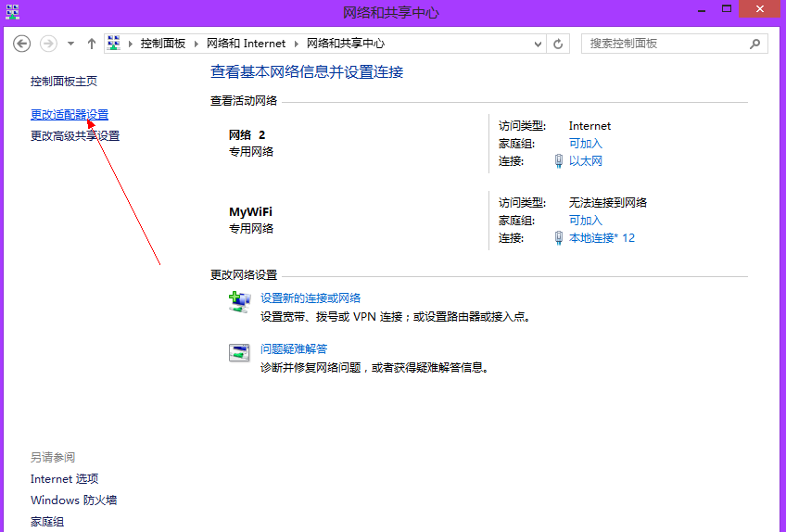Expand the chevron after 网络和 Internet breadcrumb
Image resolution: width=786 pixels, height=532 pixels.
point(296,44)
